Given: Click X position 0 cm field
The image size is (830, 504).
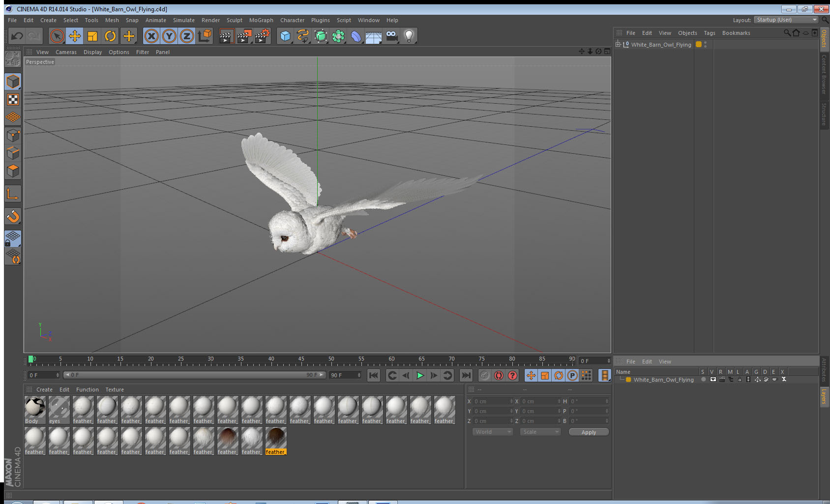Looking at the screenshot, I should pos(493,401).
